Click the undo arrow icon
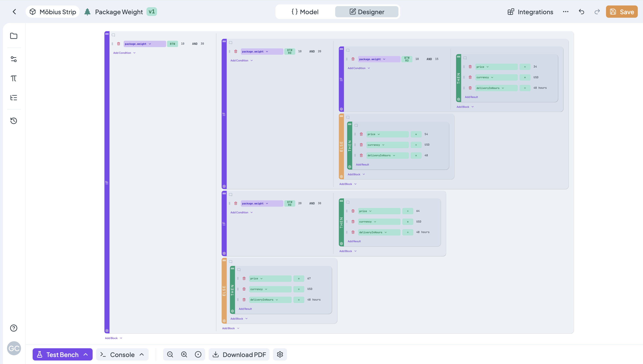 click(581, 12)
